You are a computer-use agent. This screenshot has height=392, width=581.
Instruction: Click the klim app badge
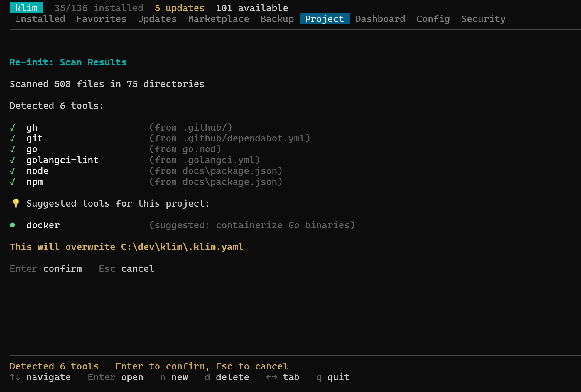(26, 8)
